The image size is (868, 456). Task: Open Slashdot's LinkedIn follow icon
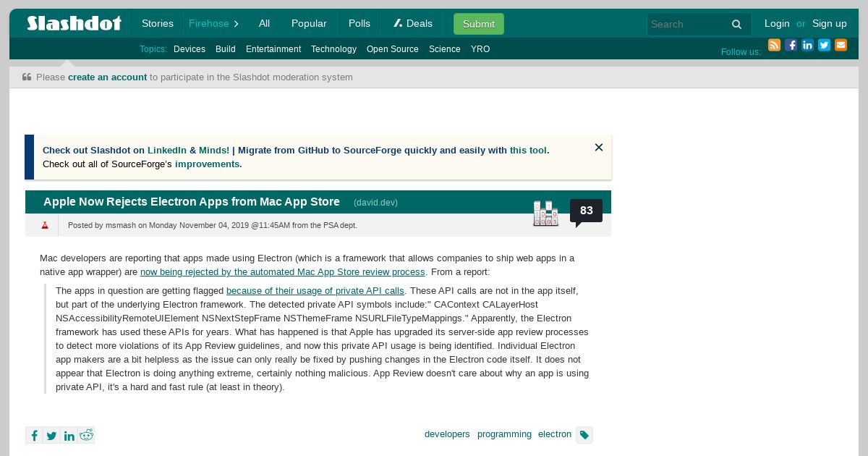(x=807, y=45)
